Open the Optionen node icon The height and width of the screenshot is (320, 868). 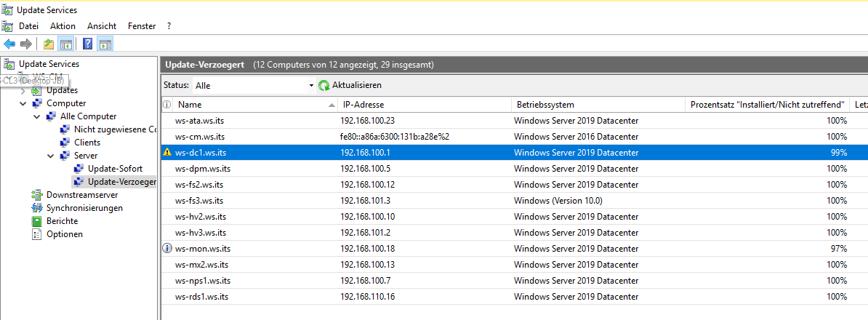36,234
